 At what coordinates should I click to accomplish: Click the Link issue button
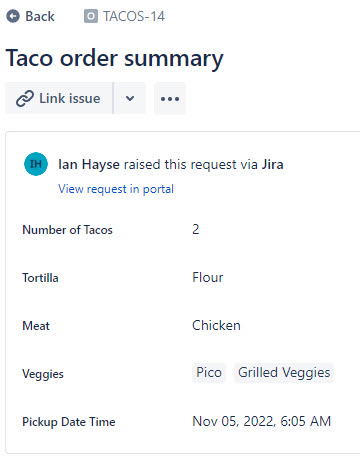[x=59, y=99]
